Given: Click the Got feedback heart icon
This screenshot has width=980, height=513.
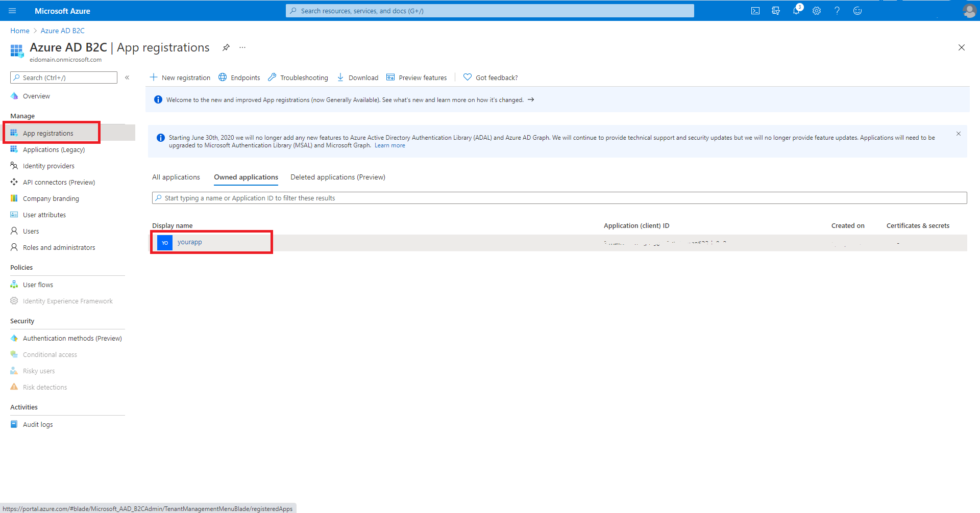Looking at the screenshot, I should coord(468,77).
